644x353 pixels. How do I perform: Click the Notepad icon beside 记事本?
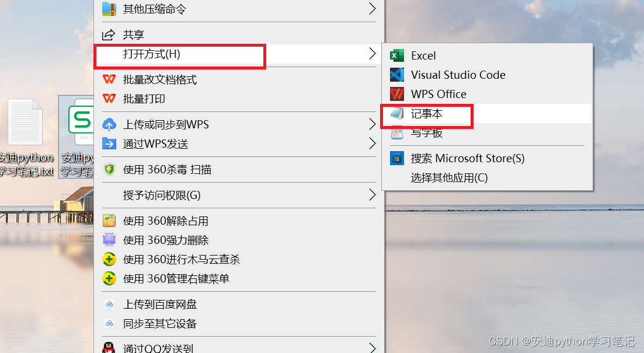397,113
